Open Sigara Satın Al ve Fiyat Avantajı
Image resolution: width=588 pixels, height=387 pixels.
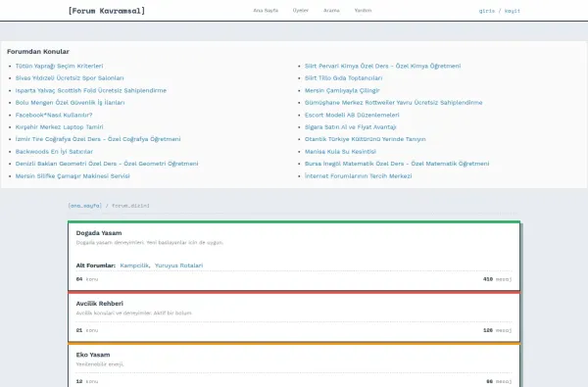pyautogui.click(x=350, y=127)
